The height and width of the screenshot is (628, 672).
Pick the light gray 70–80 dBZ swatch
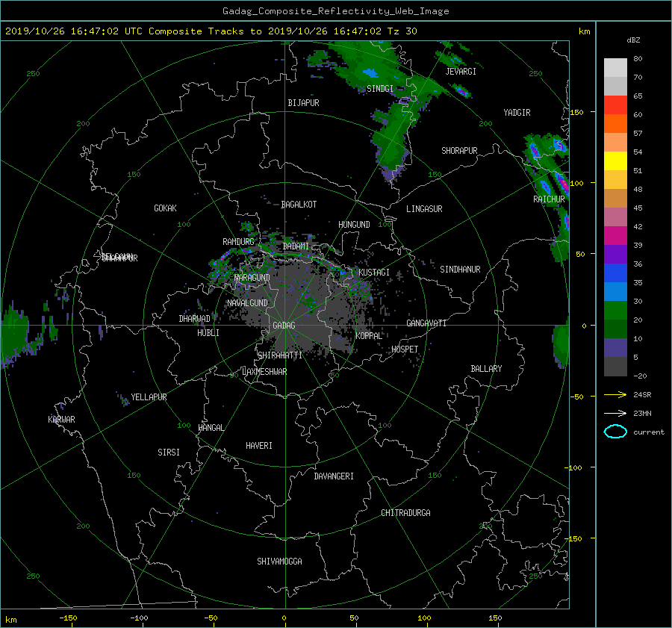(x=615, y=67)
